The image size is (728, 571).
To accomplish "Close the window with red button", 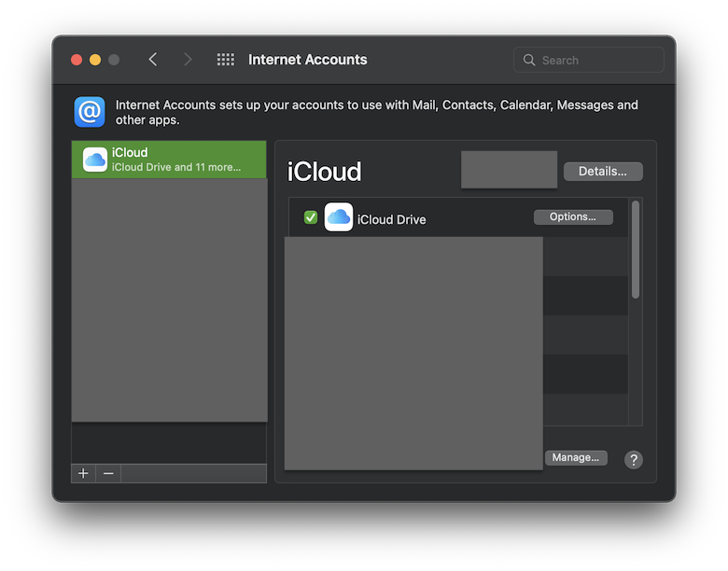I will click(x=77, y=60).
